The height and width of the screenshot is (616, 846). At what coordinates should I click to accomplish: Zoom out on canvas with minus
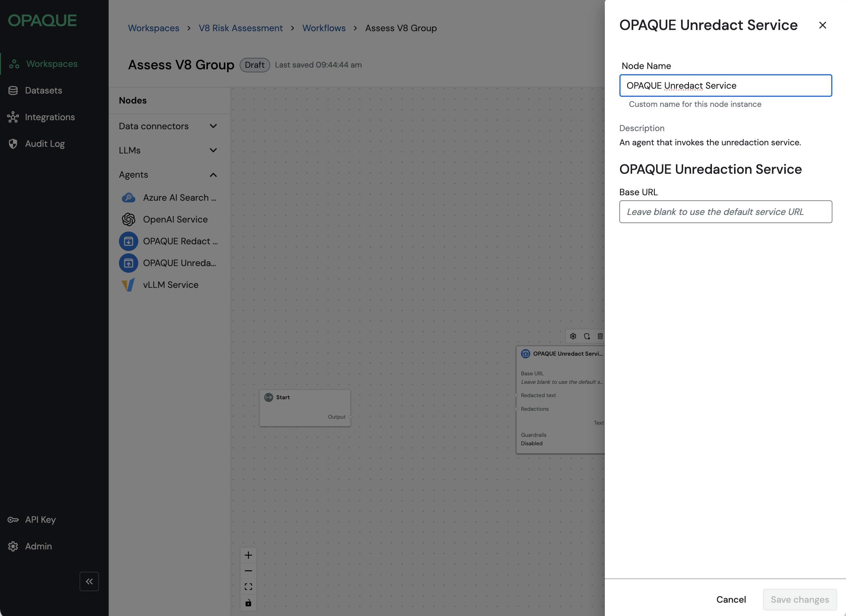pyautogui.click(x=248, y=571)
